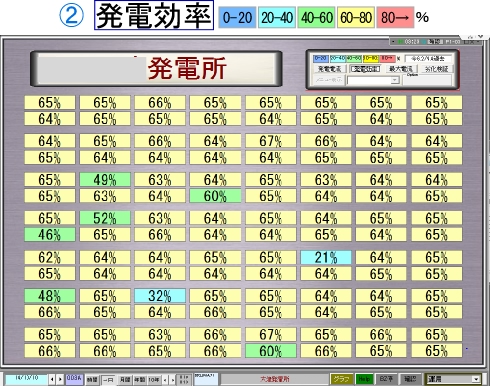
Task: Expand the empty combo box in the top panel
Action: click(395, 80)
